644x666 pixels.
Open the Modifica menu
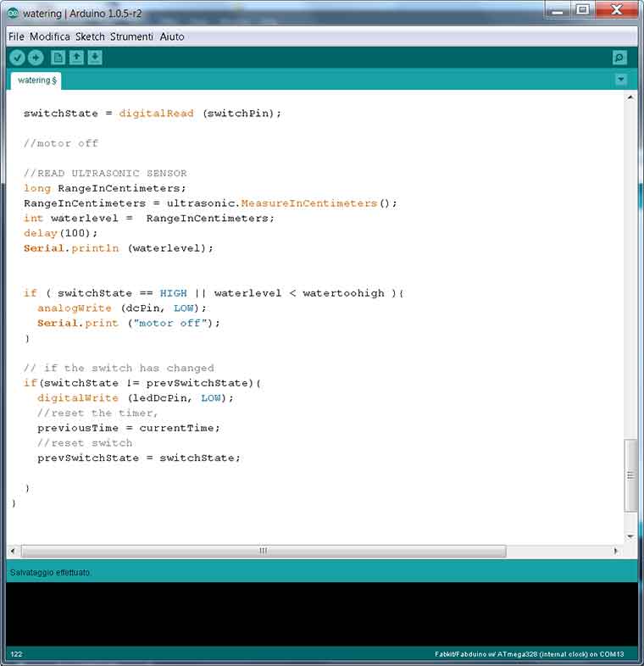pyautogui.click(x=50, y=36)
